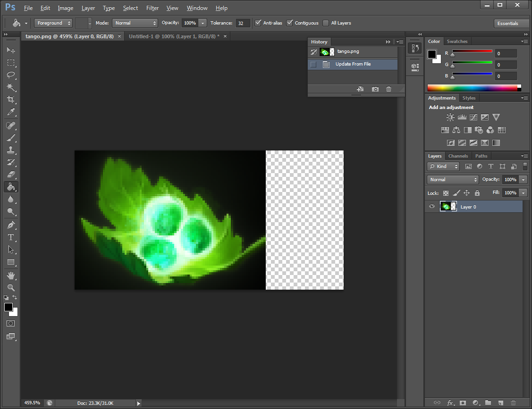This screenshot has height=409, width=532.
Task: Select the Lasso tool
Action: click(11, 75)
